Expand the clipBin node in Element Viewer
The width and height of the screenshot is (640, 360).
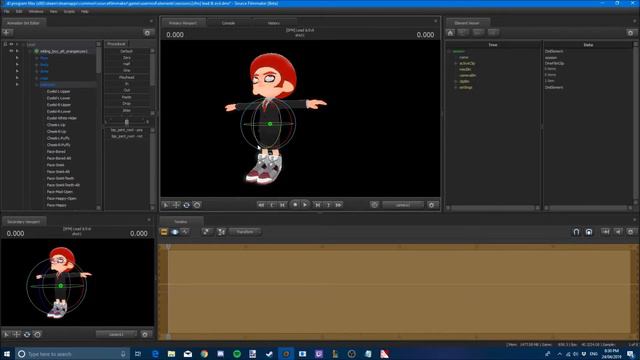(456, 81)
